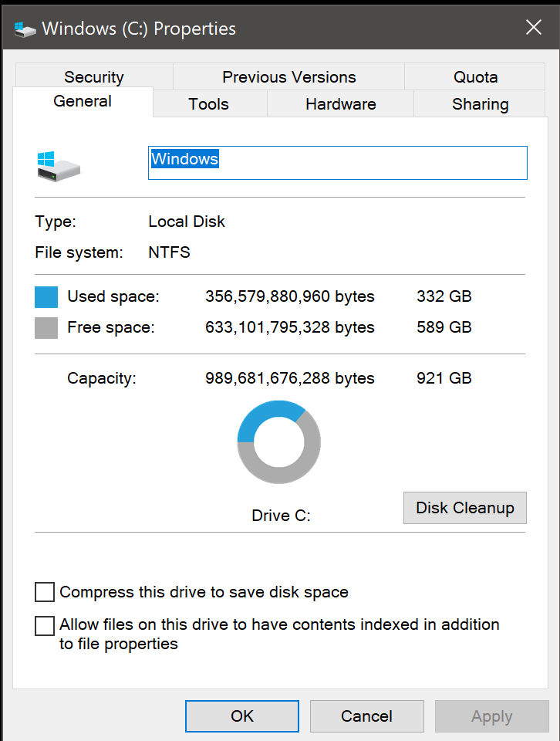Switch to the Hardware tab
The image size is (560, 741).
point(340,104)
